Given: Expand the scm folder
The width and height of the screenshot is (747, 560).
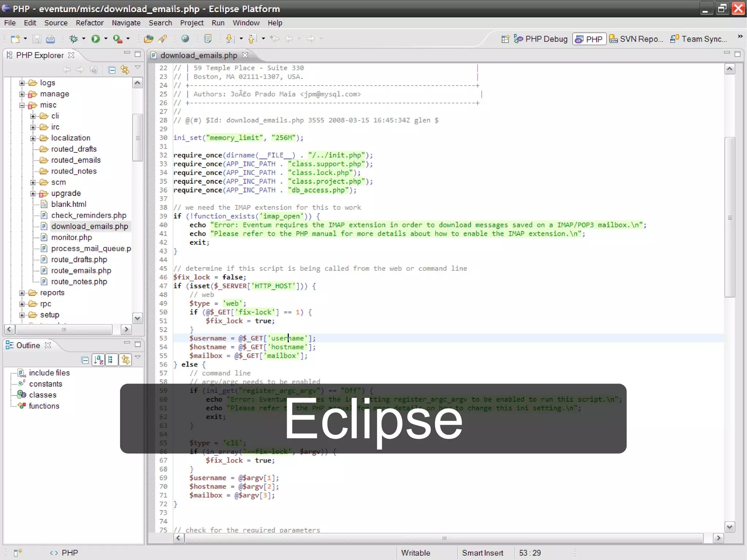Looking at the screenshot, I should click(x=33, y=182).
